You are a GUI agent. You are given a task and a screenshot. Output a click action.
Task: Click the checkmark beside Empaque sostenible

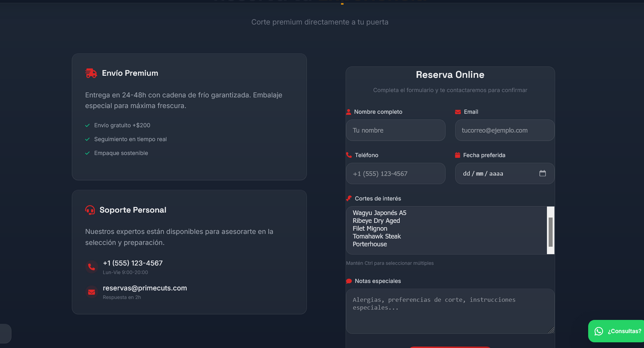87,153
